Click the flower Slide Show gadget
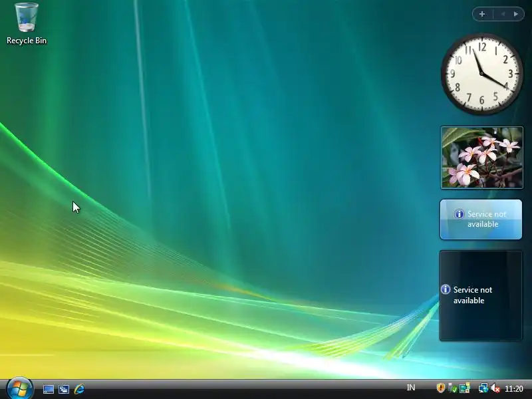This screenshot has width=532, height=399. [x=481, y=158]
